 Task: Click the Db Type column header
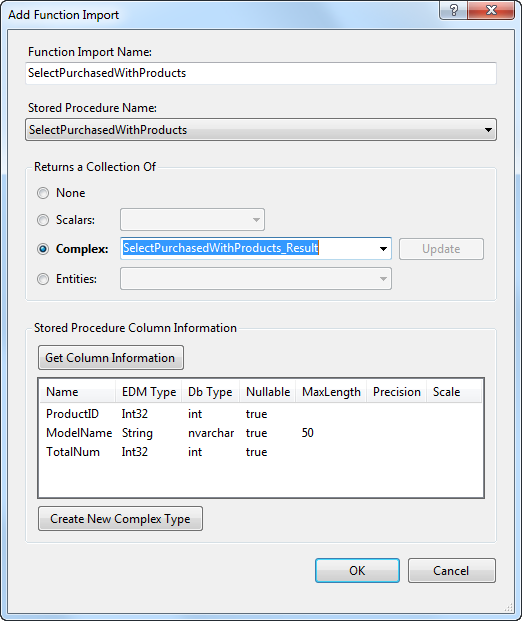(210, 392)
